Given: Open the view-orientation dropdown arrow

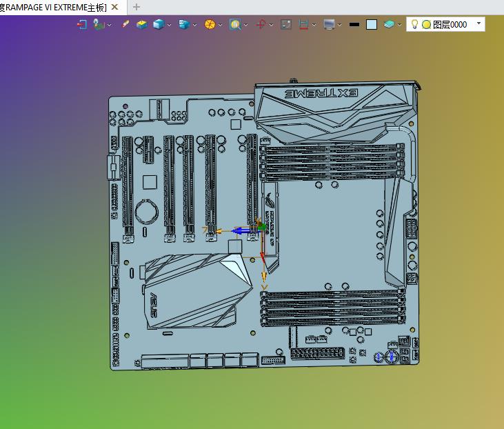Looking at the screenshot, I should (194, 25).
